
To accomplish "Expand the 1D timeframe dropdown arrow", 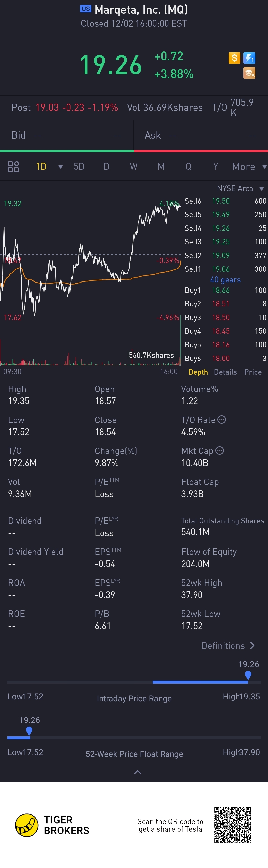I will (x=60, y=167).
